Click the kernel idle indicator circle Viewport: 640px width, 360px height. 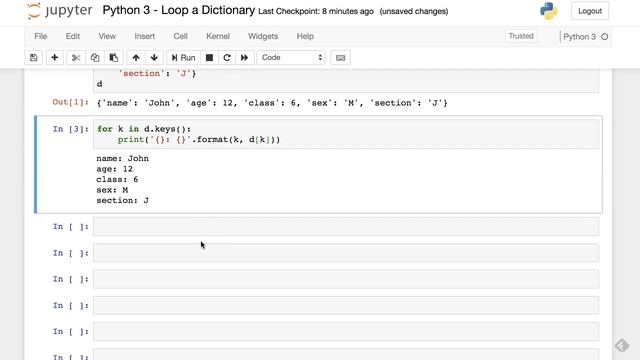point(604,37)
